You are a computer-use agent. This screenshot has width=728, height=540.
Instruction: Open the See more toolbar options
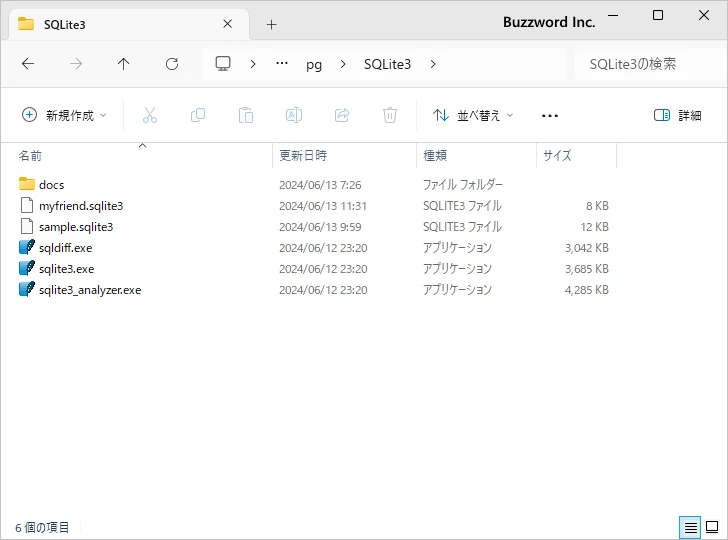click(x=550, y=115)
